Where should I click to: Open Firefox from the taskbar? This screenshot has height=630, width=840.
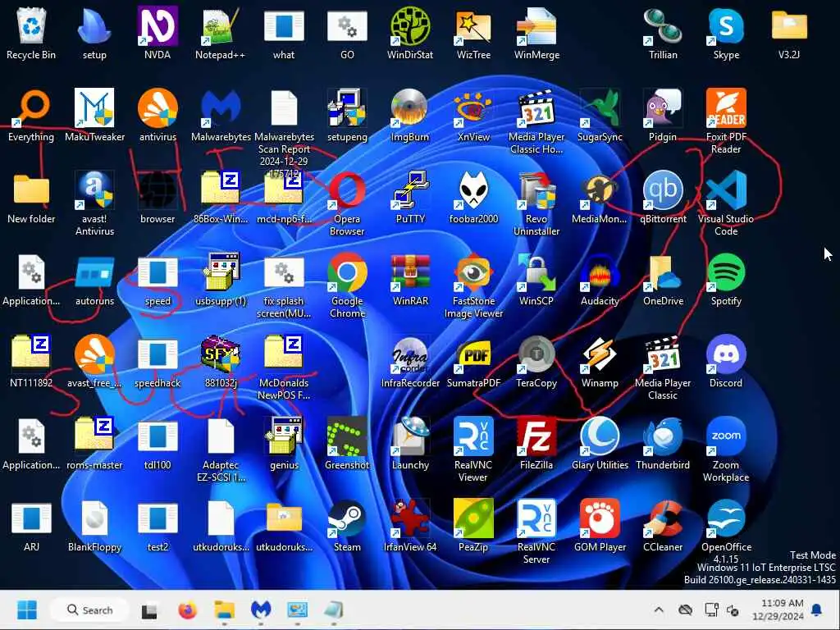(188, 609)
